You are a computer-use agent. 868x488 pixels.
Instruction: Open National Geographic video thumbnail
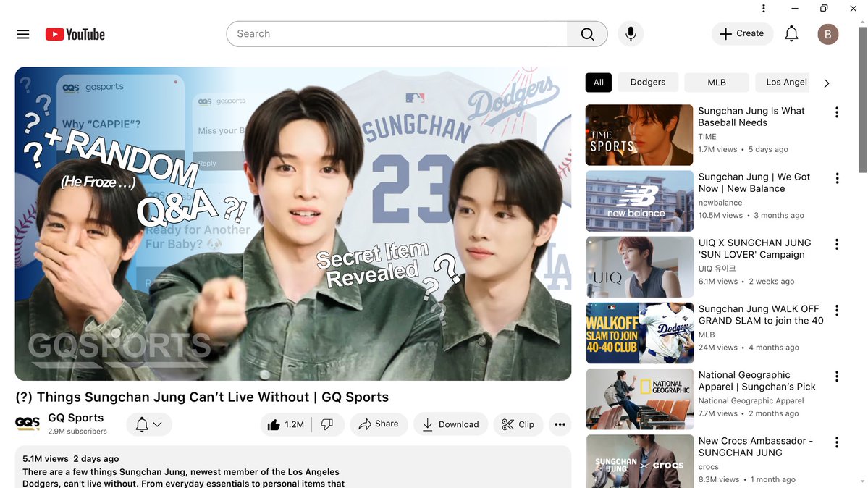[639, 399]
